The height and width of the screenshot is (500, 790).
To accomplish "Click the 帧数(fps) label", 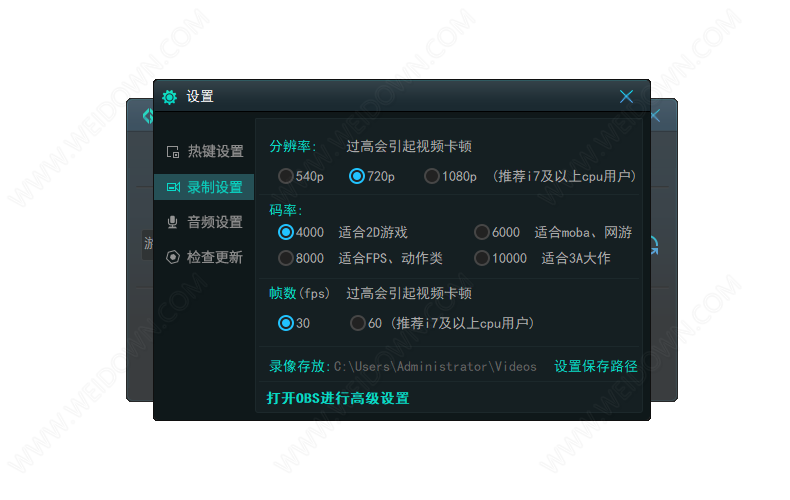I will (299, 293).
